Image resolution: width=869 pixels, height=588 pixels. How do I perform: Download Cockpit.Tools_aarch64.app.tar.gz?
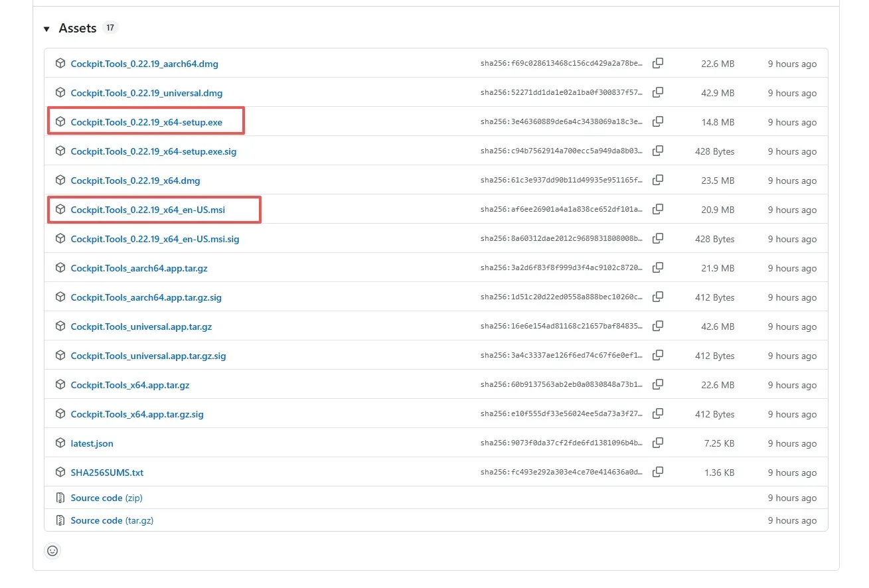pos(139,269)
